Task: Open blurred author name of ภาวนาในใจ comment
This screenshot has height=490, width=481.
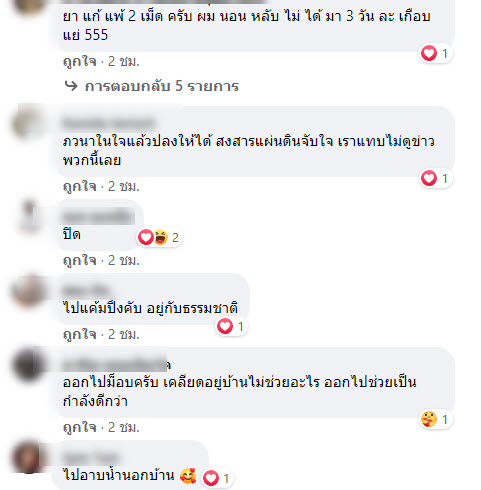Action: [109, 123]
